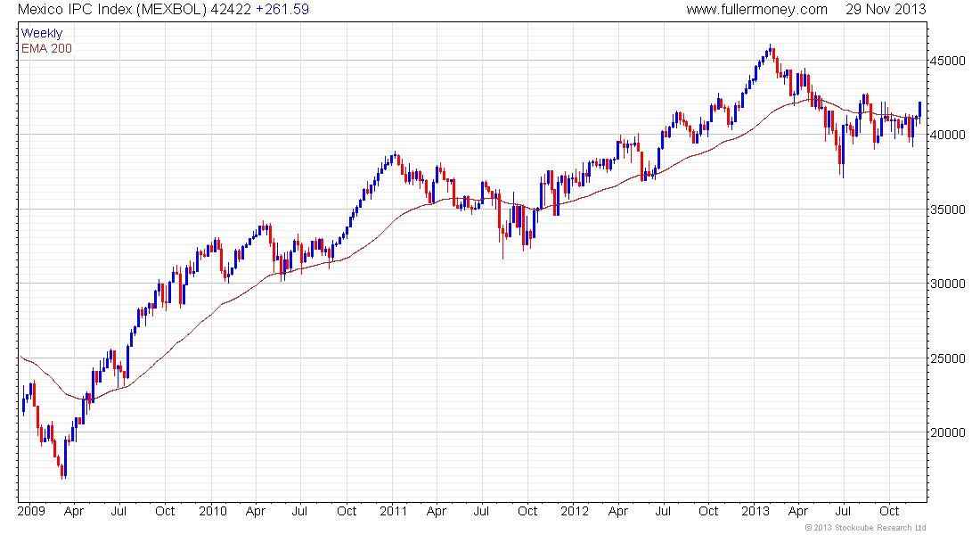Click the 2011 year axis label
The image size is (980, 535).
click(393, 511)
